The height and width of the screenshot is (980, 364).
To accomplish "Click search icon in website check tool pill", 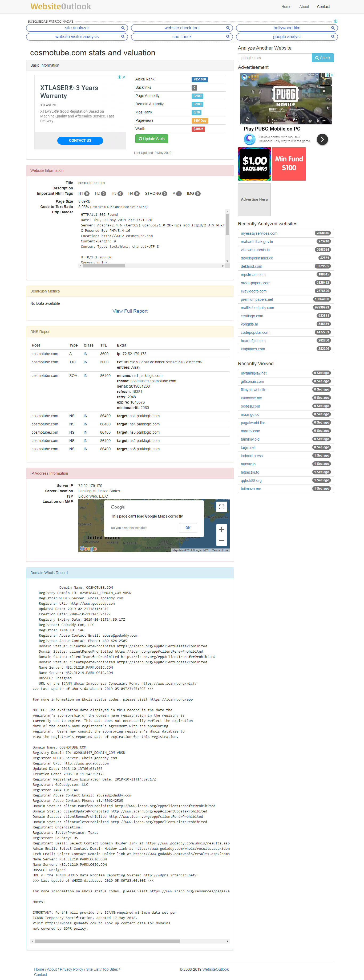I will click(228, 28).
